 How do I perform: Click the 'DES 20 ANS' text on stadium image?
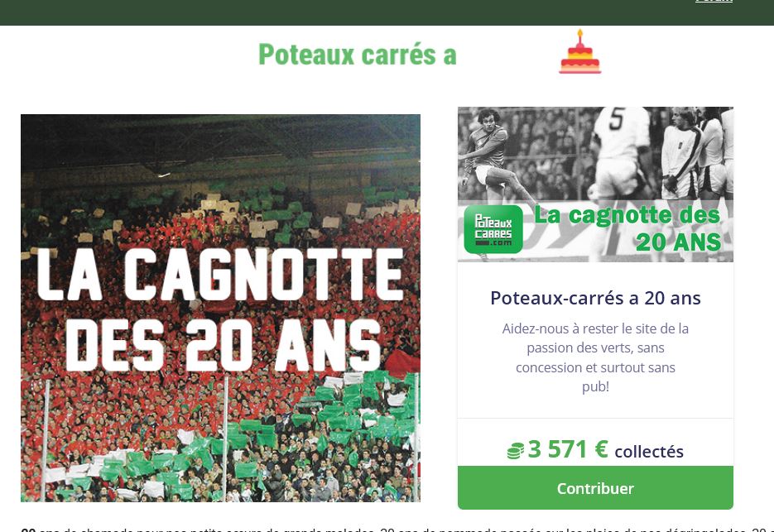point(224,344)
